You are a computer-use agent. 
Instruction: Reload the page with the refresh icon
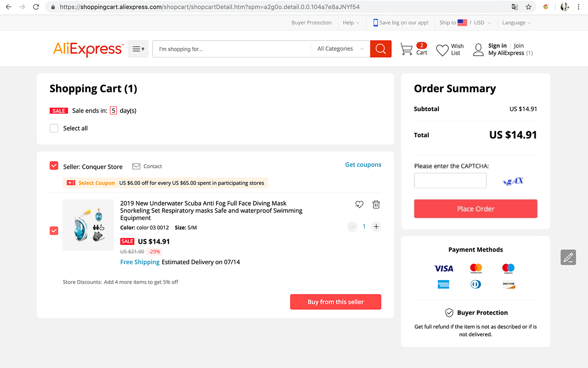click(36, 7)
